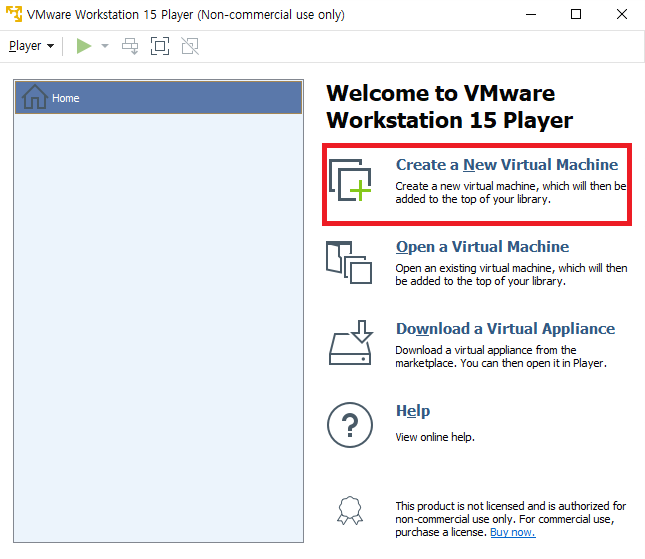
Task: Click the VMware logo in title bar
Action: click(x=14, y=14)
